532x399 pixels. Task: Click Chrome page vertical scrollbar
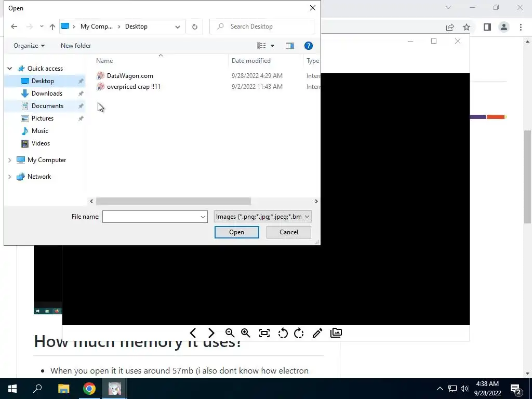[x=527, y=177]
